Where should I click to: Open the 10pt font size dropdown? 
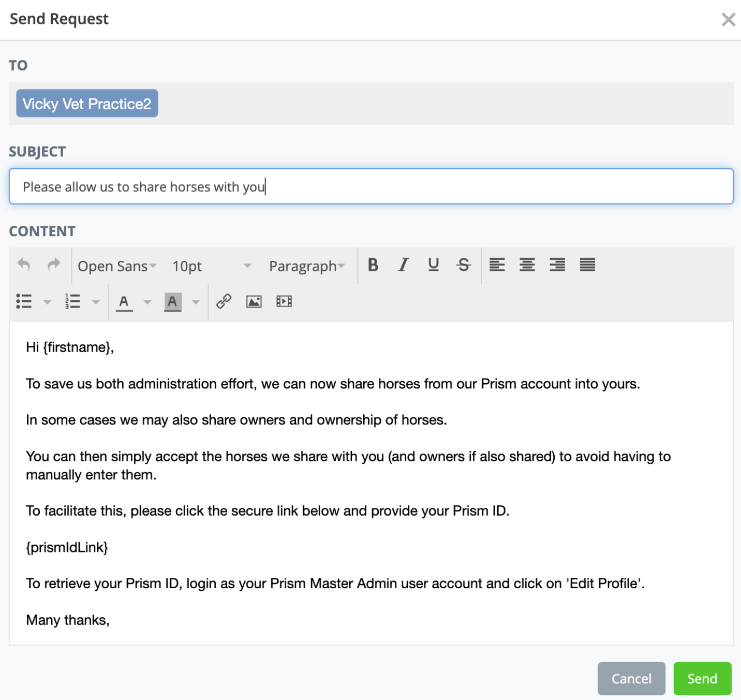(212, 266)
